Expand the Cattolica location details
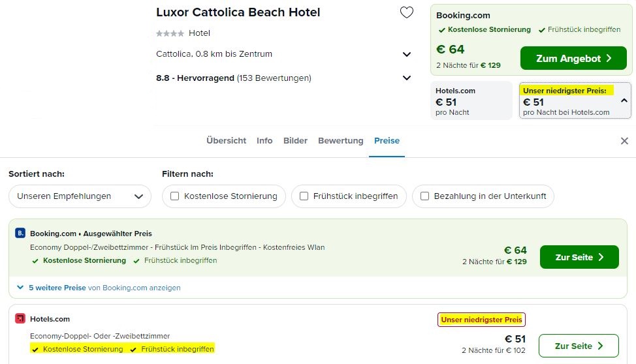 tap(406, 54)
